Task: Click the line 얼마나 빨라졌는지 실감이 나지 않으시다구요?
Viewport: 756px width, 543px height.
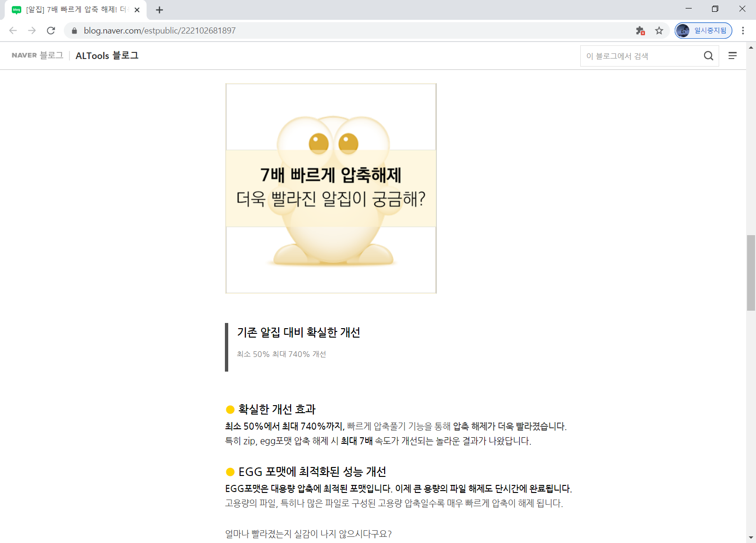Action: [309, 534]
